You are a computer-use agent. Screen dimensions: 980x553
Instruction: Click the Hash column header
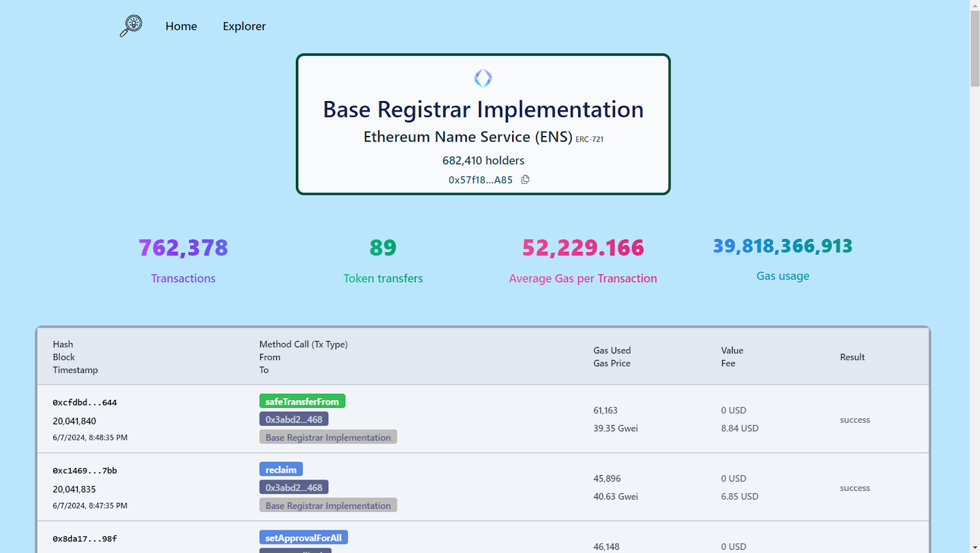(62, 344)
